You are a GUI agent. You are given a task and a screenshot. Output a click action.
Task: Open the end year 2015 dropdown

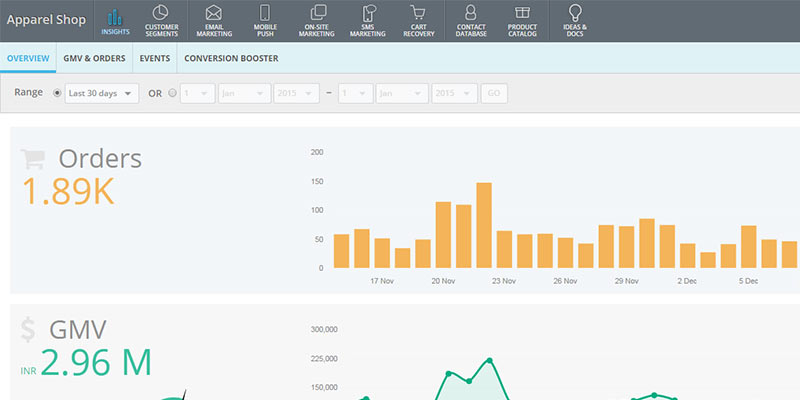(453, 93)
